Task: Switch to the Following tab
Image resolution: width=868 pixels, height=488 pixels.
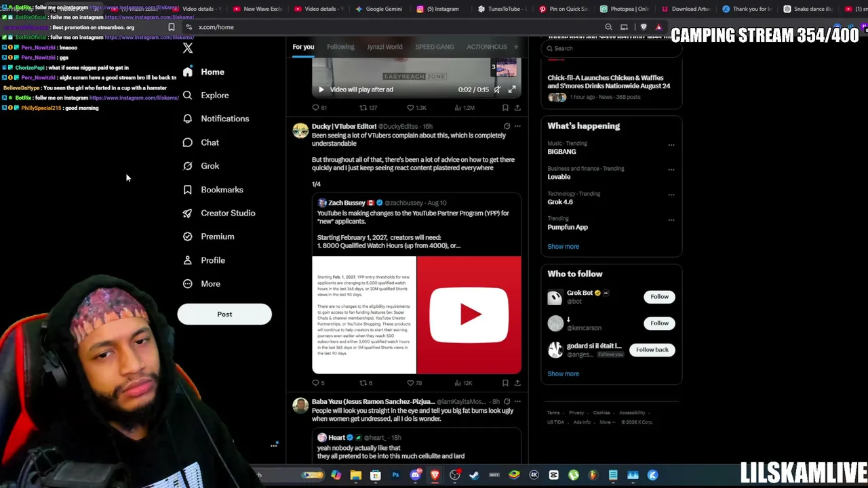Action: pyautogui.click(x=340, y=47)
